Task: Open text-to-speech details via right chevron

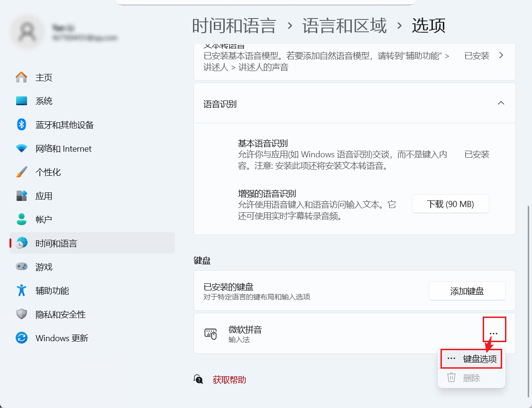Action: 501,55
